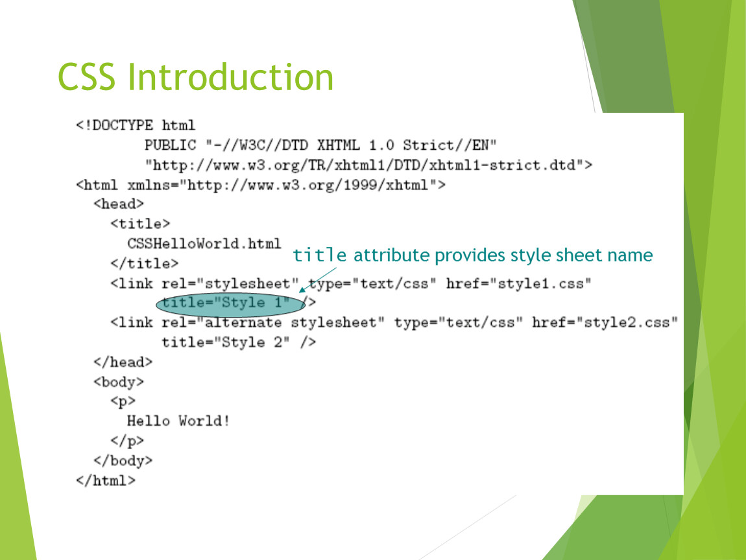Screen dimensions: 746x560
Task: Select the '<!DOCTYPE html' line
Action: (x=136, y=126)
